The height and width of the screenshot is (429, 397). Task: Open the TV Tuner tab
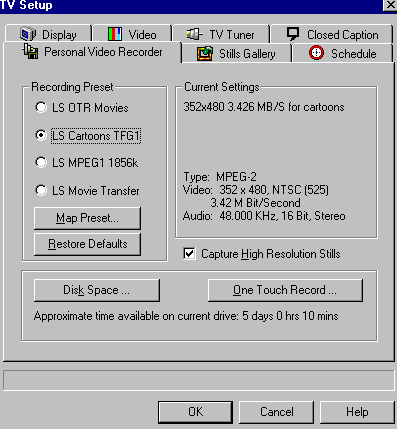tap(221, 34)
